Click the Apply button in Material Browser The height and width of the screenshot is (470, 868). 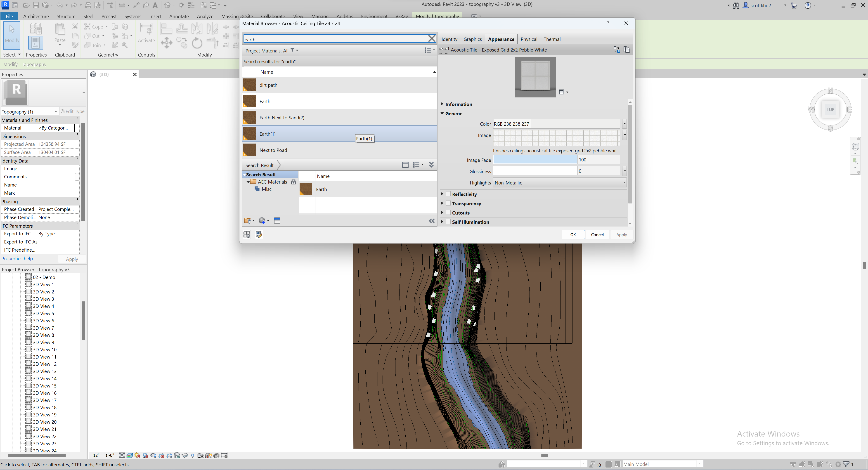621,234
